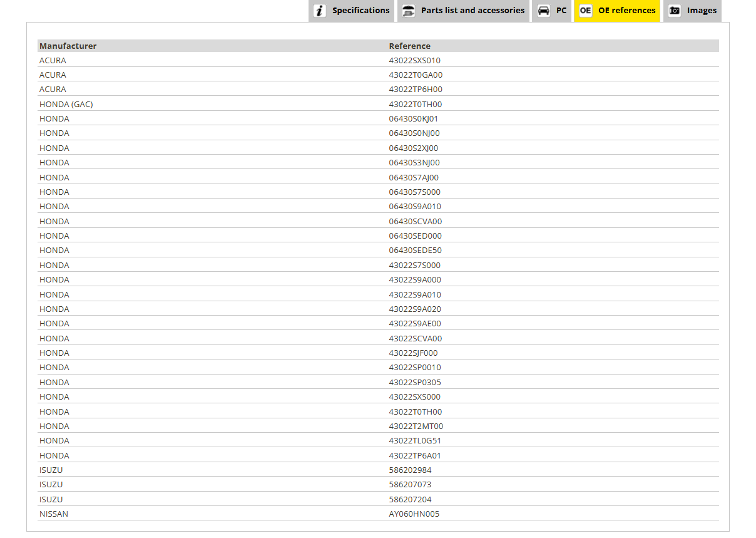756x538 pixels.
Task: Select reference 06430S0NJ00
Action: (x=414, y=133)
